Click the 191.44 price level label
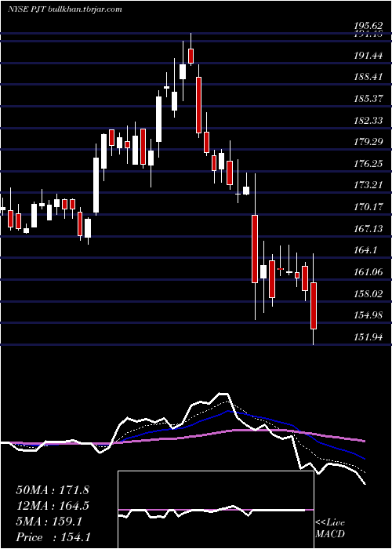This screenshot has height=549, width=392. [368, 56]
